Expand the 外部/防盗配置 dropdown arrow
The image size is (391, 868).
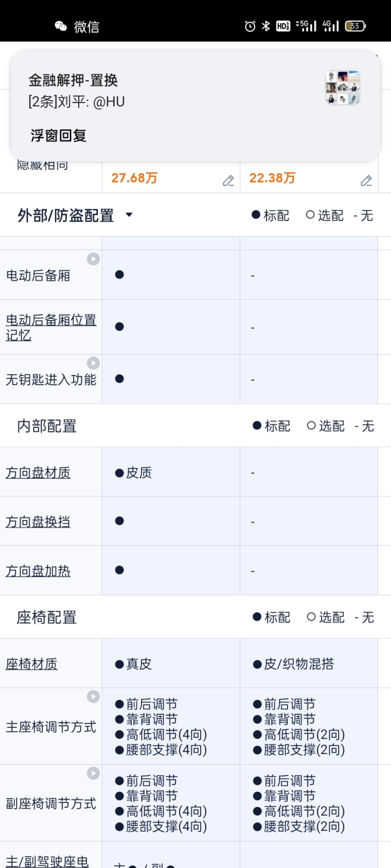(x=129, y=216)
